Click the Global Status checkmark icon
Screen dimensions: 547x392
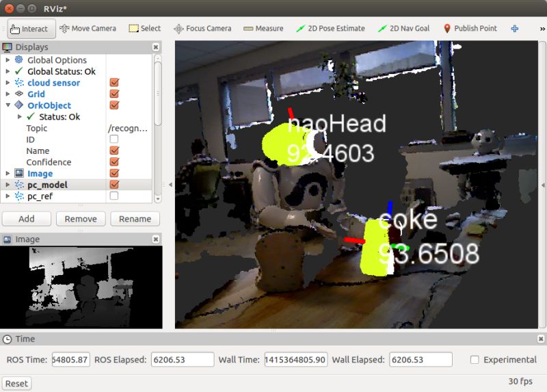tap(19, 71)
